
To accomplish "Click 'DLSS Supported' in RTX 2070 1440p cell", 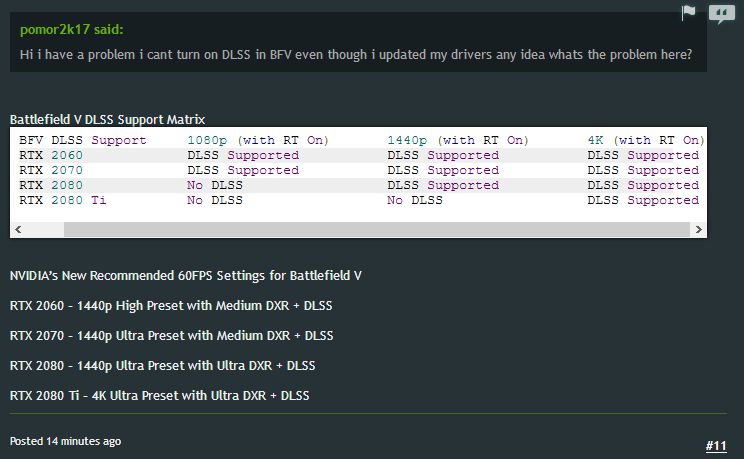I will [443, 170].
